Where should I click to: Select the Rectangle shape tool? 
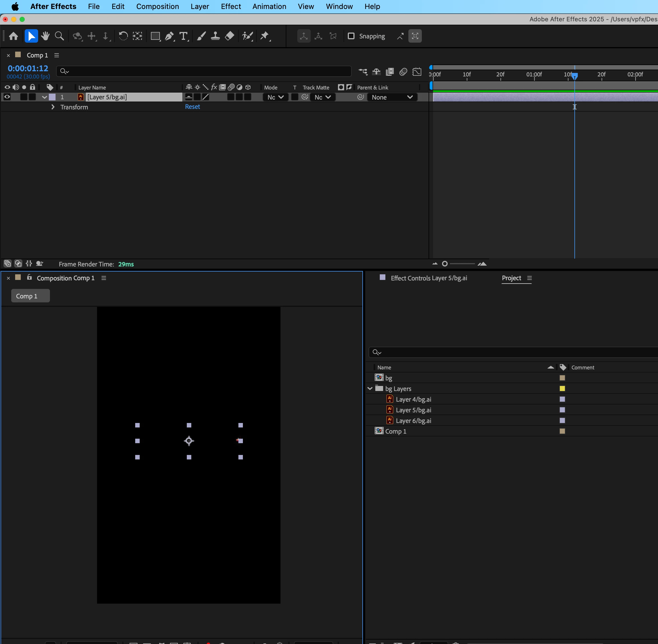[155, 36]
